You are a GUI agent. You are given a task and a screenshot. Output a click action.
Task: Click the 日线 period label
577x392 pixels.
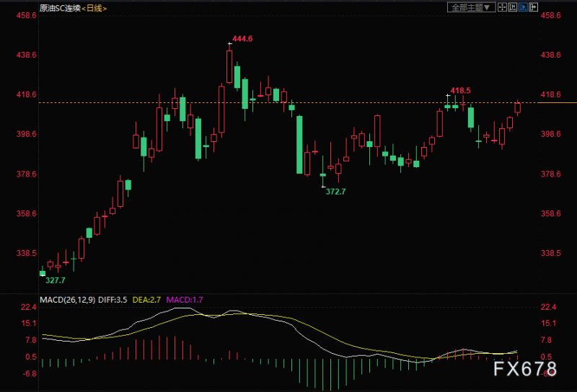(x=94, y=8)
